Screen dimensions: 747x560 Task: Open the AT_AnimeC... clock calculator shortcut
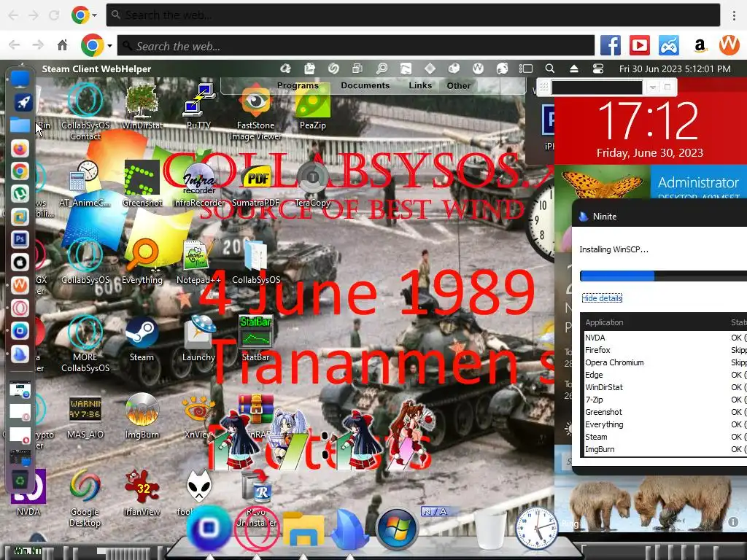pyautogui.click(x=85, y=184)
